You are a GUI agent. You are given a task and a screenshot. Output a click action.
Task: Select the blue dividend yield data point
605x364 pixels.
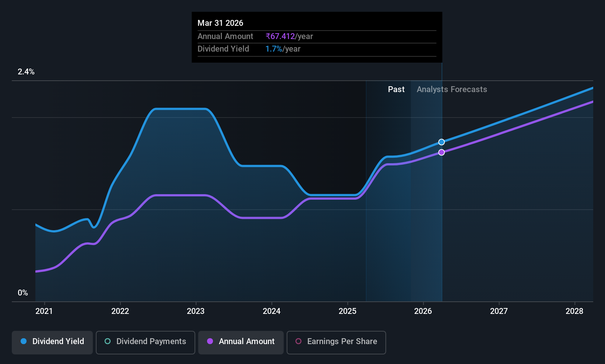441,142
